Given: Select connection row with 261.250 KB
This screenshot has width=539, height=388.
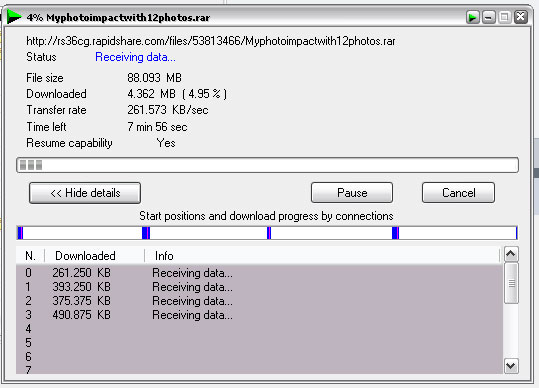Looking at the screenshot, I should pyautogui.click(x=260, y=273).
